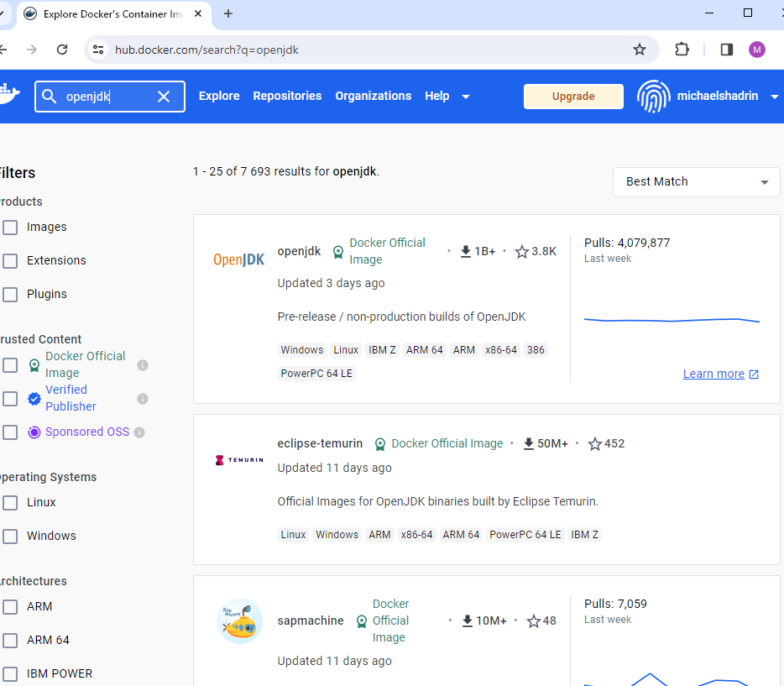Close the Explore Docker's Container tab

(198, 13)
